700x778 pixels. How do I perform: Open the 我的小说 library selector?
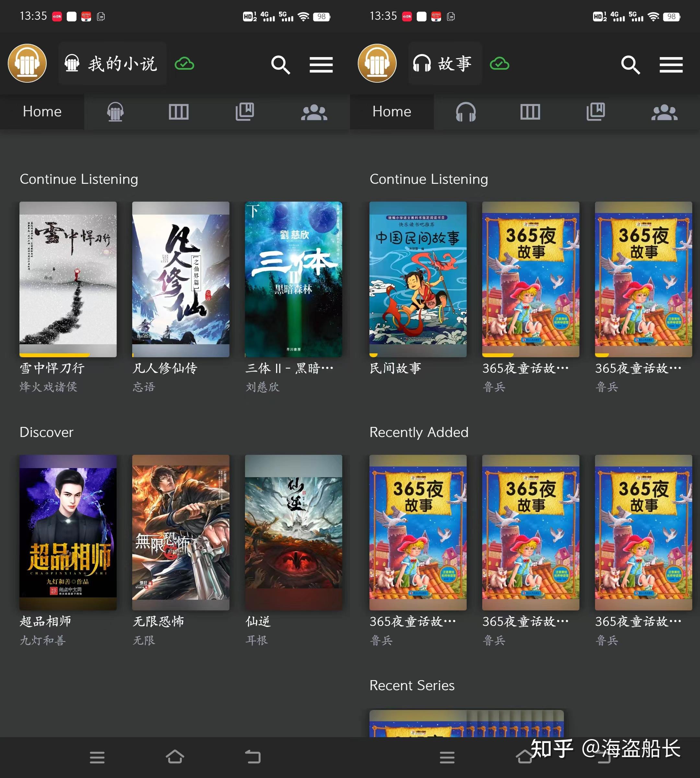pyautogui.click(x=112, y=64)
